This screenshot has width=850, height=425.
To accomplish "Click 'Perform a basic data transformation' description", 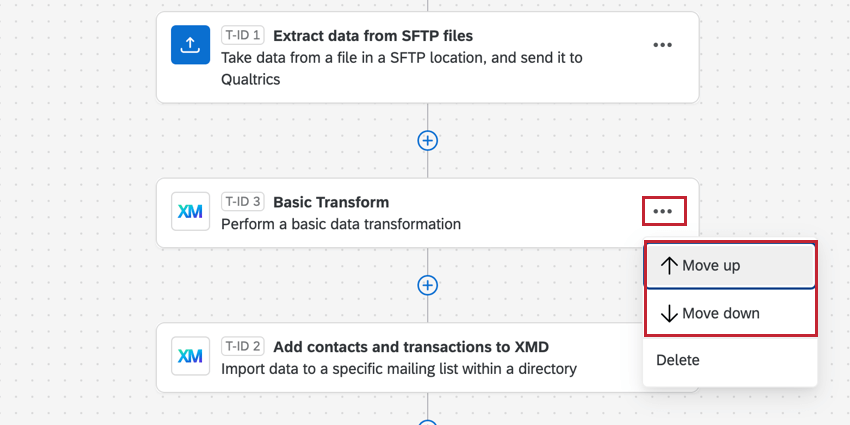I will [341, 224].
